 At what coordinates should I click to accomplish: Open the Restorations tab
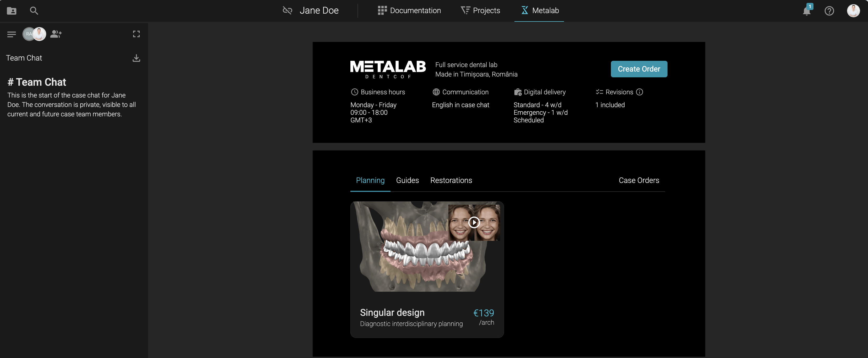pos(451,180)
